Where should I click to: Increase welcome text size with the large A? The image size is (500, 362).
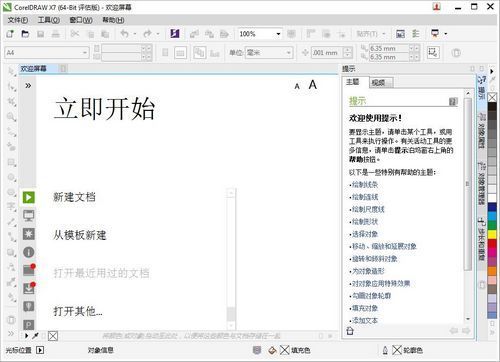313,85
